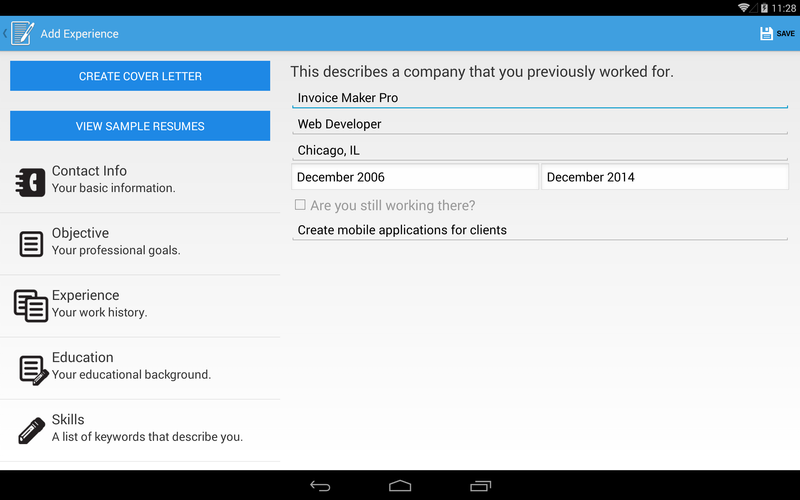Tap 'A list of keywords that describe you.'
800x500 pixels.
[147, 437]
